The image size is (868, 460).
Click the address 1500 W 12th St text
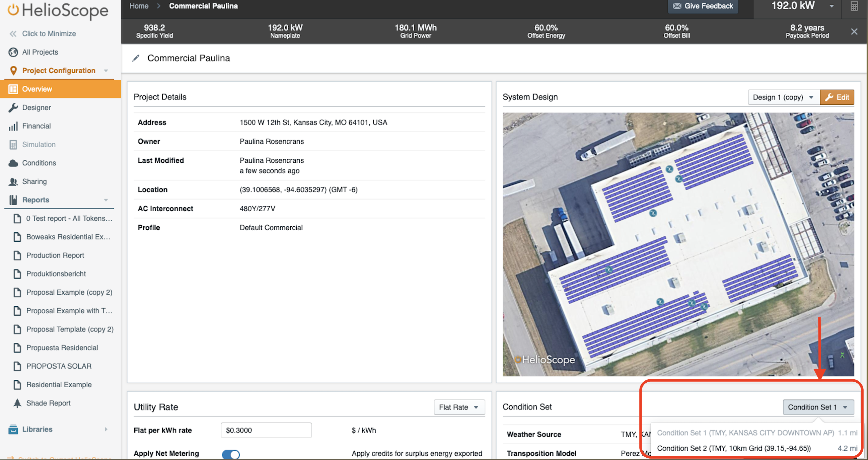click(313, 123)
